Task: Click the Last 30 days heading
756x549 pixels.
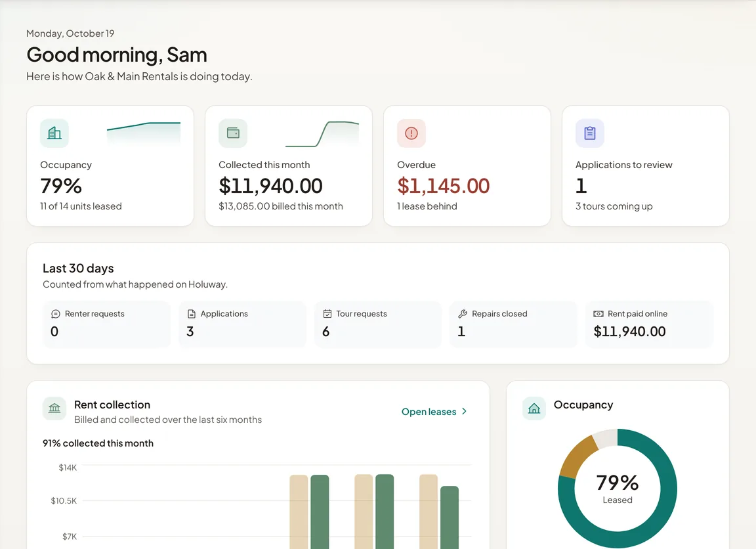Action: [78, 268]
